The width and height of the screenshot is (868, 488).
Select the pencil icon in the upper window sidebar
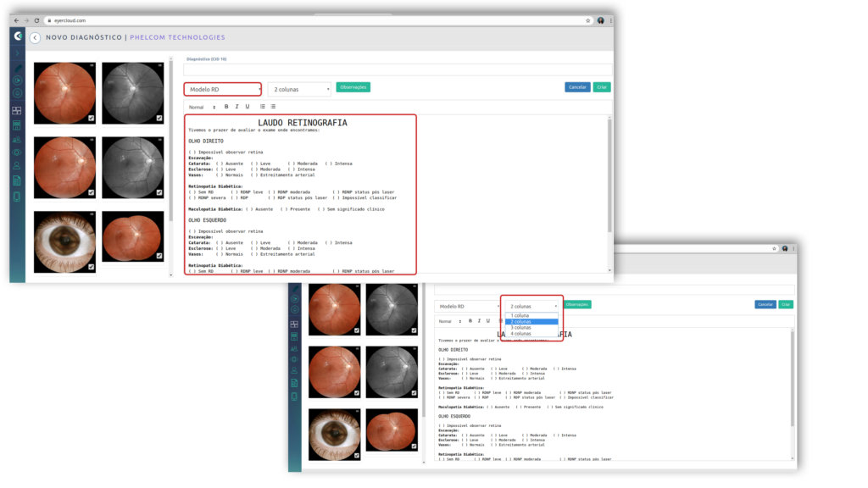coord(17,68)
